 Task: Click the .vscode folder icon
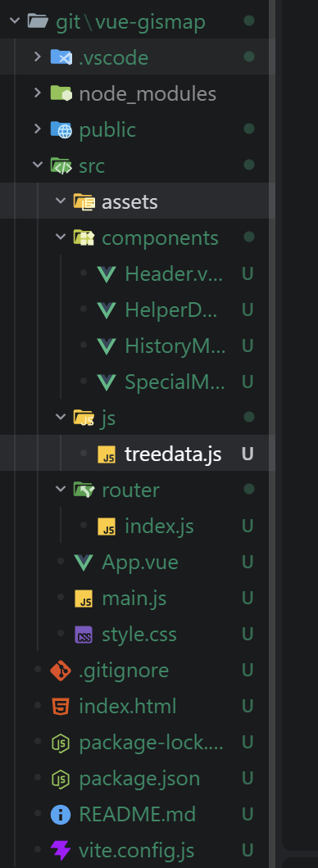pyautogui.click(x=61, y=57)
